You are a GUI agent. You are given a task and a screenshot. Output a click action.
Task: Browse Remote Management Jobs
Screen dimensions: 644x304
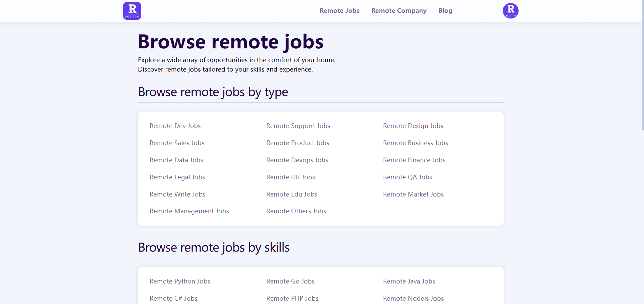[x=189, y=211]
